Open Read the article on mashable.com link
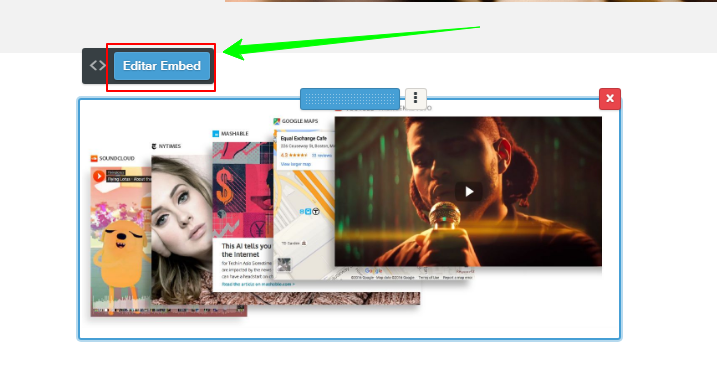 point(258,284)
